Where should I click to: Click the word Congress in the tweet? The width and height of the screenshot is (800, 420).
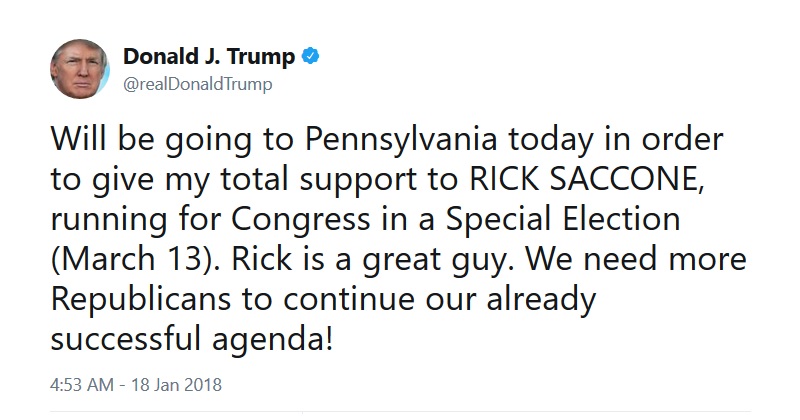pos(301,220)
